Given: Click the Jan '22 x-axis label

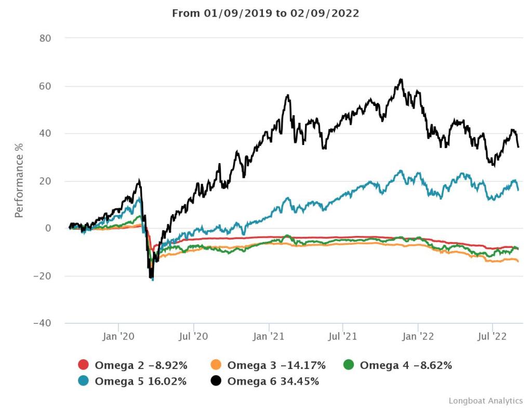Looking at the screenshot, I should point(418,336).
